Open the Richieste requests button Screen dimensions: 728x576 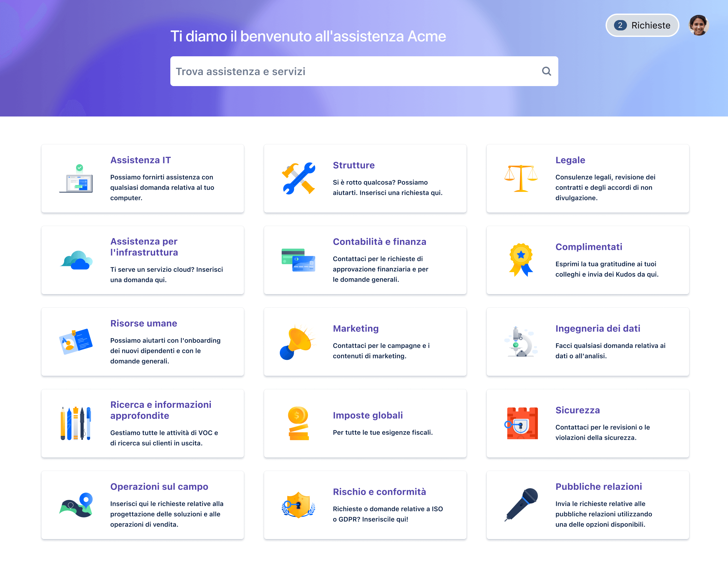642,25
